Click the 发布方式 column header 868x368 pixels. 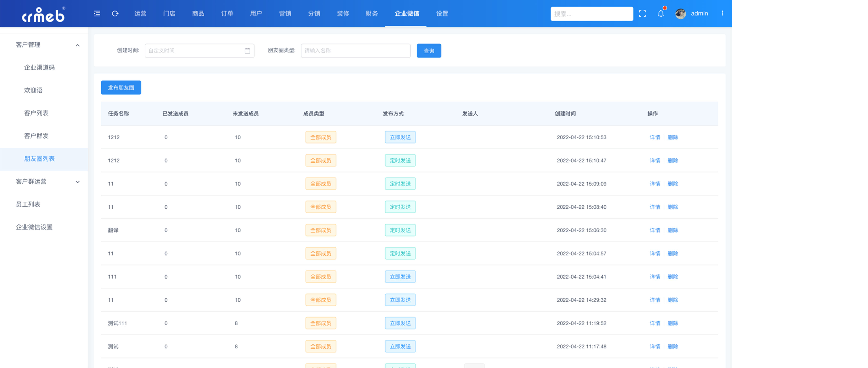point(393,114)
